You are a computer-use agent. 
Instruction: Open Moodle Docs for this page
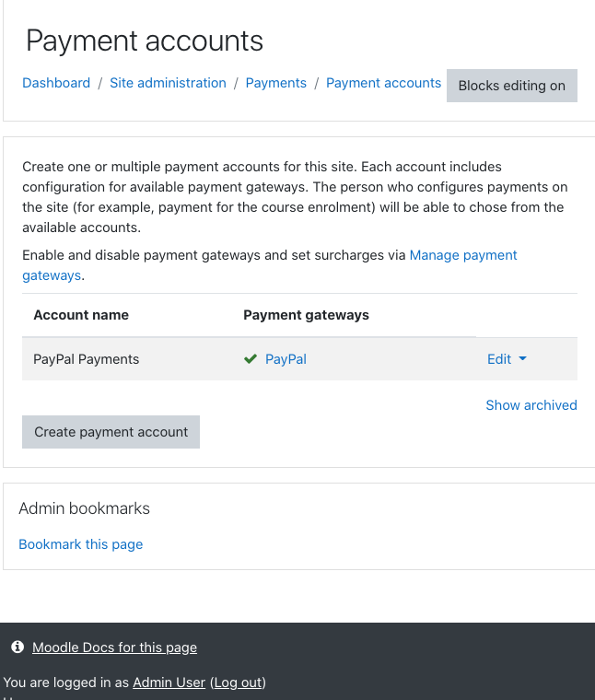pyautogui.click(x=114, y=647)
